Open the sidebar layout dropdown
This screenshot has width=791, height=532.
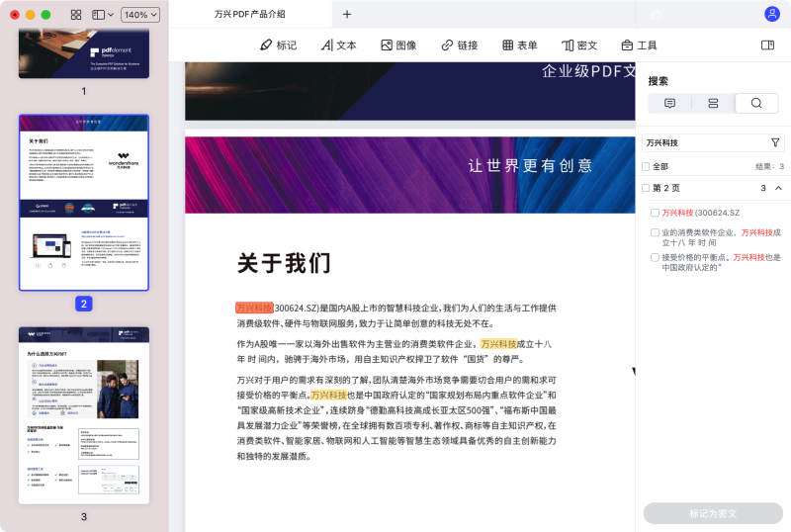[103, 15]
